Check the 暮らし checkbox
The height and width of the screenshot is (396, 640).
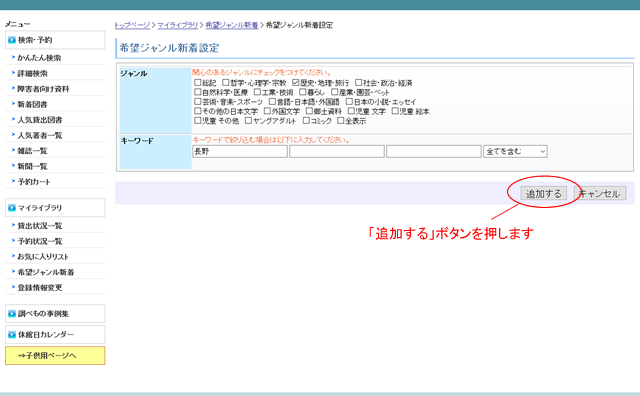[303, 92]
